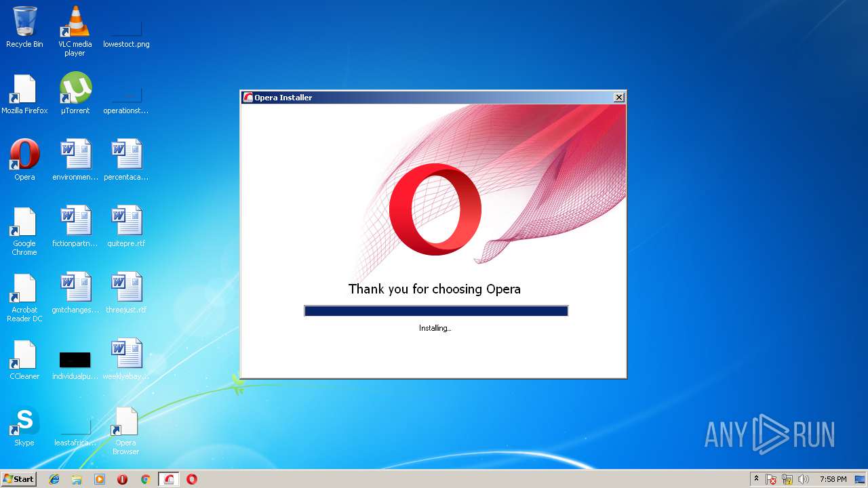868x488 pixels.
Task: Select VLC media player desktop shortcut
Action: click(x=75, y=31)
